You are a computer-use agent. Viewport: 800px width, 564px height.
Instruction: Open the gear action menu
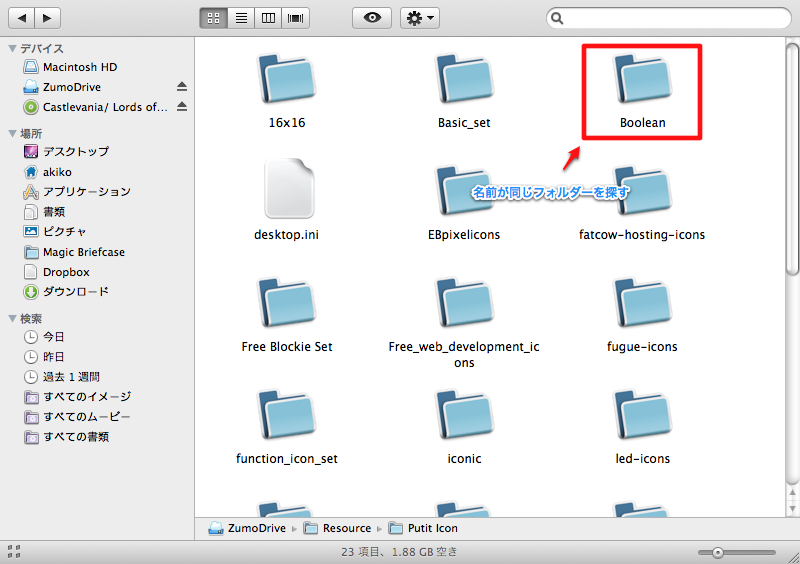click(x=420, y=18)
